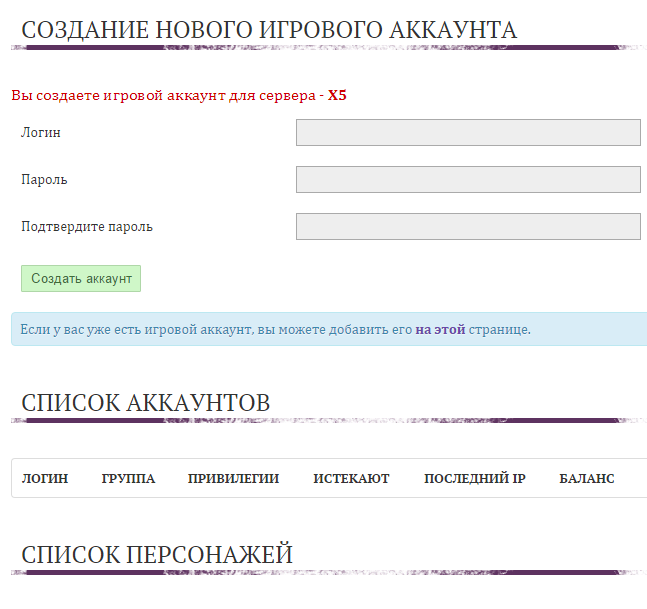This screenshot has width=647, height=609.
Task: Click the Подтвердите пароль label
Action: [x=87, y=227]
